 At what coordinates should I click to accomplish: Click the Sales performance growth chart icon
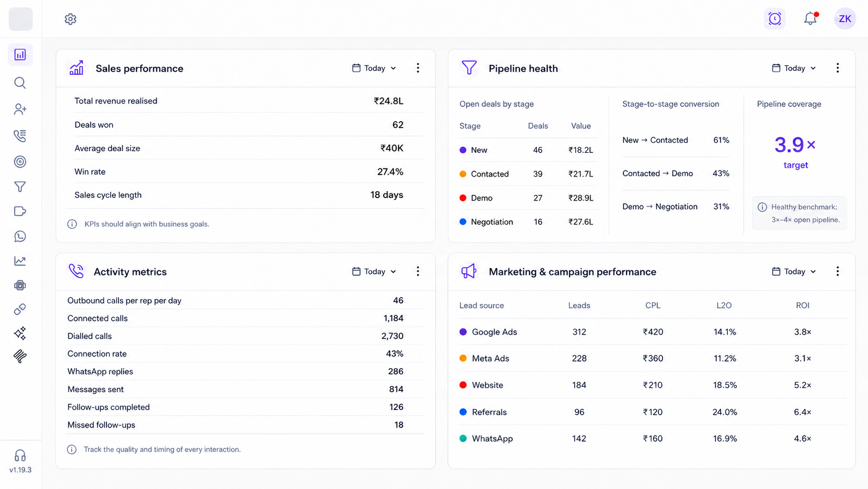76,68
